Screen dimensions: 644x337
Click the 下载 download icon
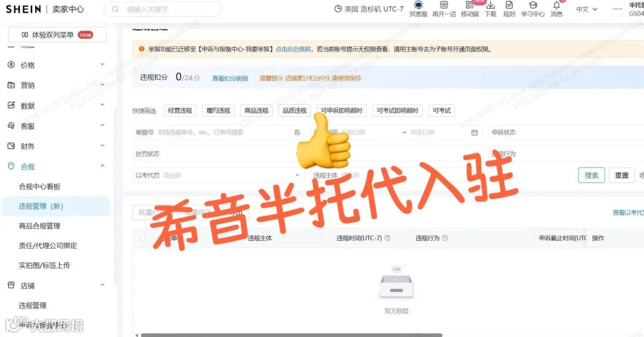pos(490,5)
